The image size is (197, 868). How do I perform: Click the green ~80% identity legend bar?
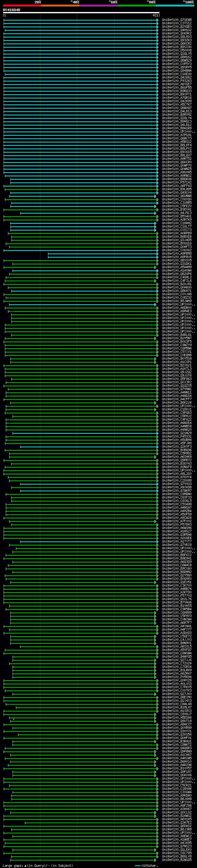pos(137,6)
